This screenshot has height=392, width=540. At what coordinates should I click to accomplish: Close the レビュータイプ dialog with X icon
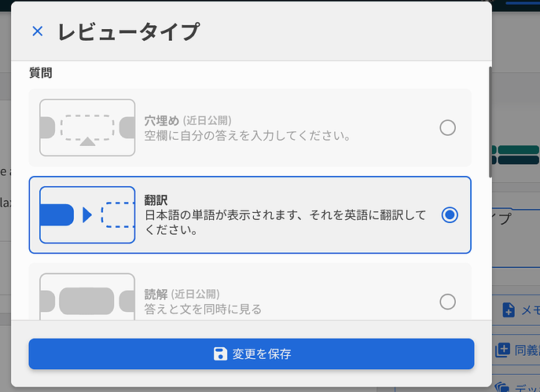[x=38, y=31]
